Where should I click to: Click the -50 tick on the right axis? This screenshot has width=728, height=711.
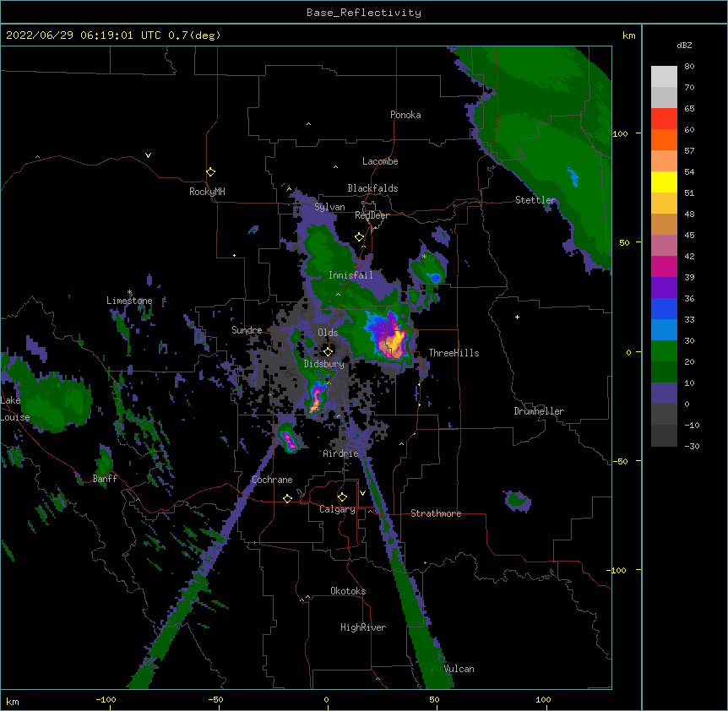620,461
